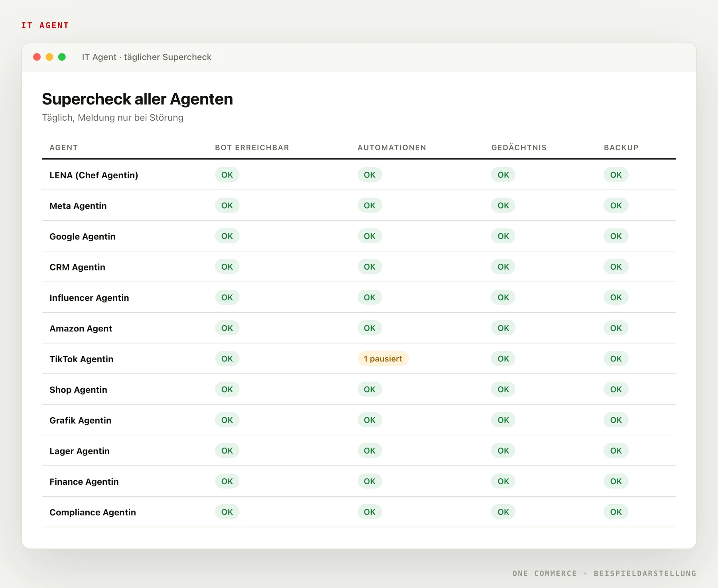
Task: Click 'Finance Agentin' row label
Action: point(84,482)
